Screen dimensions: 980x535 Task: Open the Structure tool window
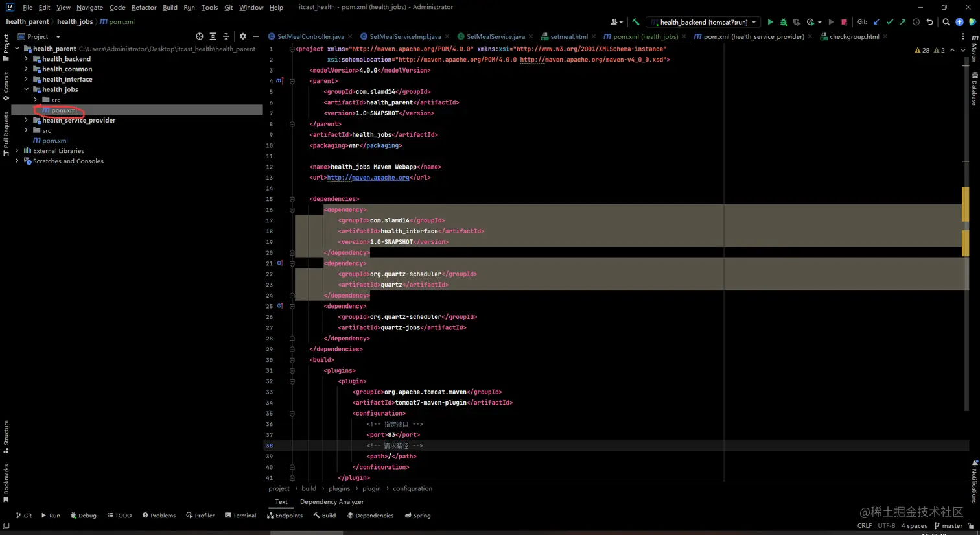pos(6,436)
